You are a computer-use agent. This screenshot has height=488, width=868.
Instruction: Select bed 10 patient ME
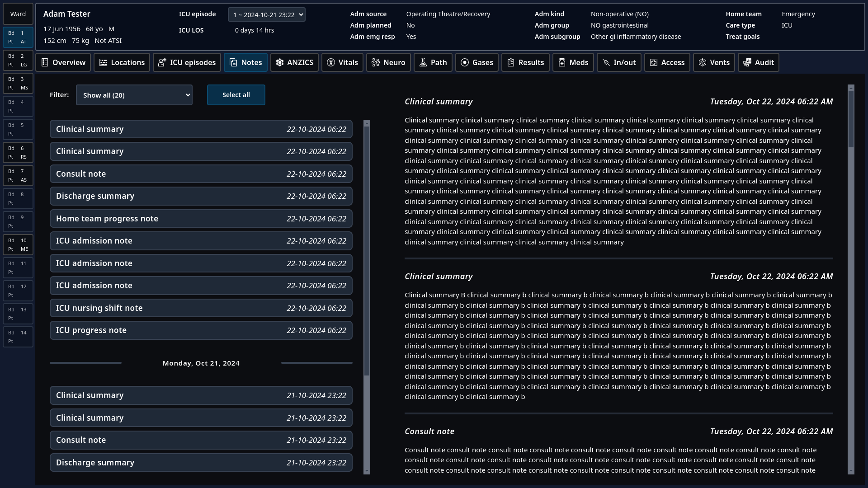coord(18,244)
